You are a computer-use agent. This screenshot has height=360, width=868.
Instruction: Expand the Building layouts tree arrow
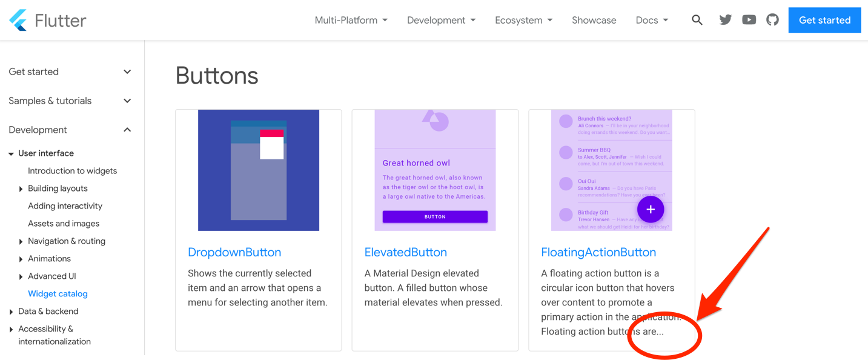[x=21, y=189]
